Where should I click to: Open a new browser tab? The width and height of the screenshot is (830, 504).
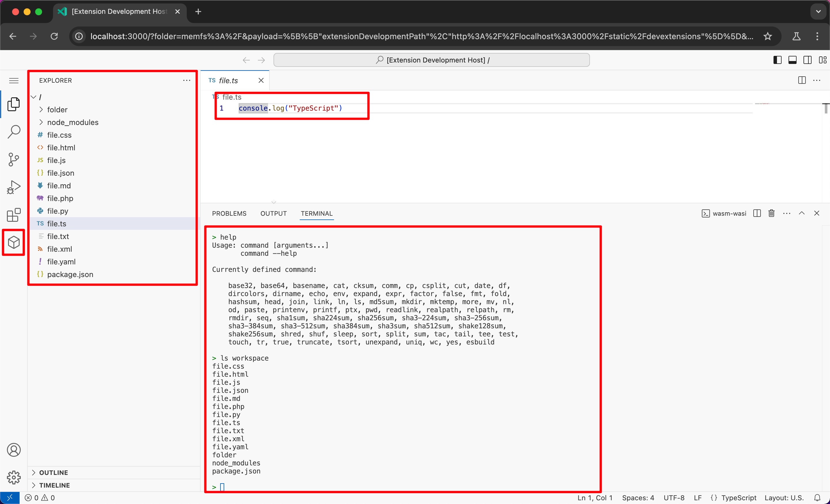pos(198,12)
